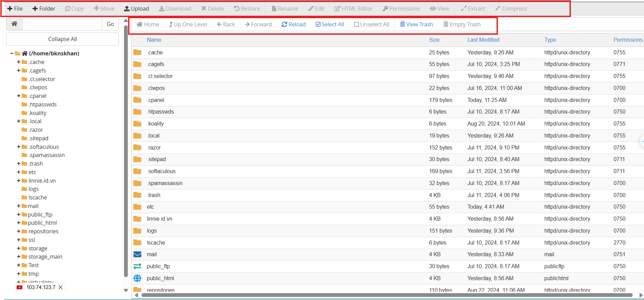Screen dimensions: 644x300
Task: Expand the repositories tree folder
Action: pyautogui.click(x=19, y=231)
